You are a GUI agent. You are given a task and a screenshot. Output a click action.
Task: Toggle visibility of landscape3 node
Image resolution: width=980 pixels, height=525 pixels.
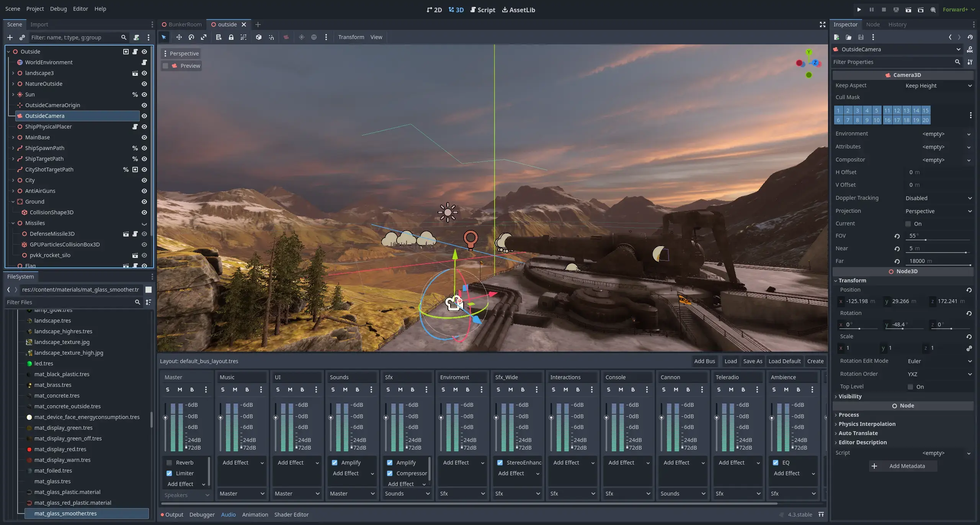click(x=144, y=73)
